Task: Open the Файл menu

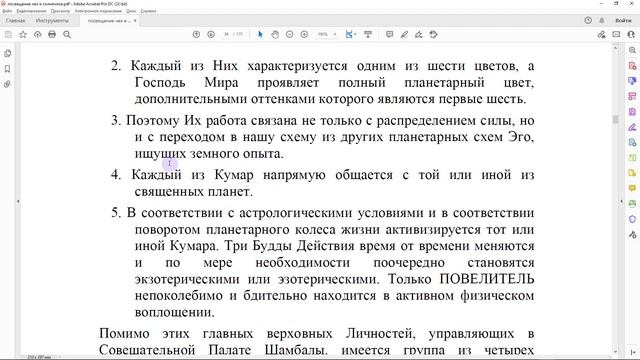Action: pyautogui.click(x=7, y=11)
